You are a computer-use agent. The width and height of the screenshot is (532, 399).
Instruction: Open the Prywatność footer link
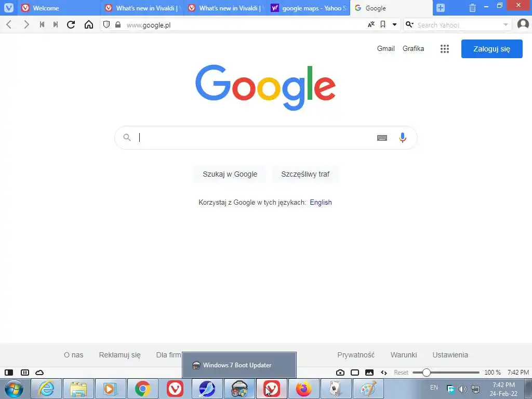click(x=356, y=355)
